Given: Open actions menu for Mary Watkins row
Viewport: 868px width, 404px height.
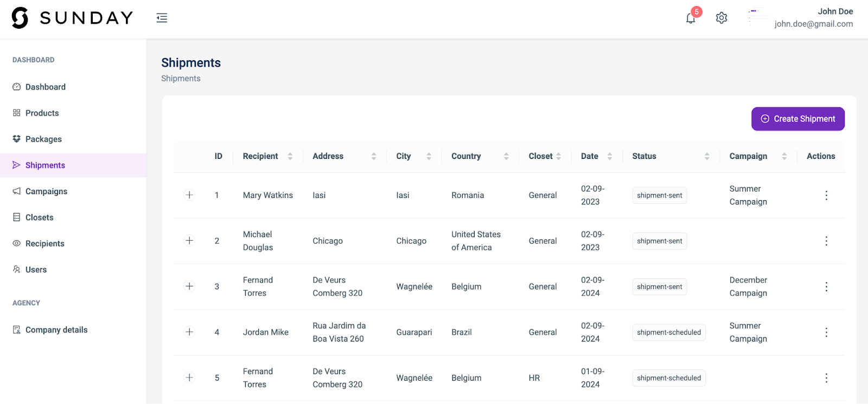Looking at the screenshot, I should [x=826, y=195].
